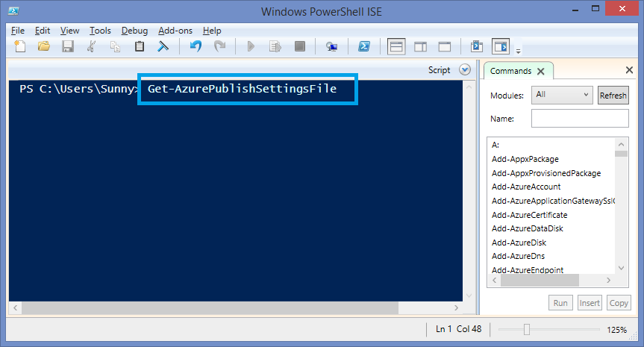Run script with the play icon
The image size is (644, 347).
coord(251,46)
